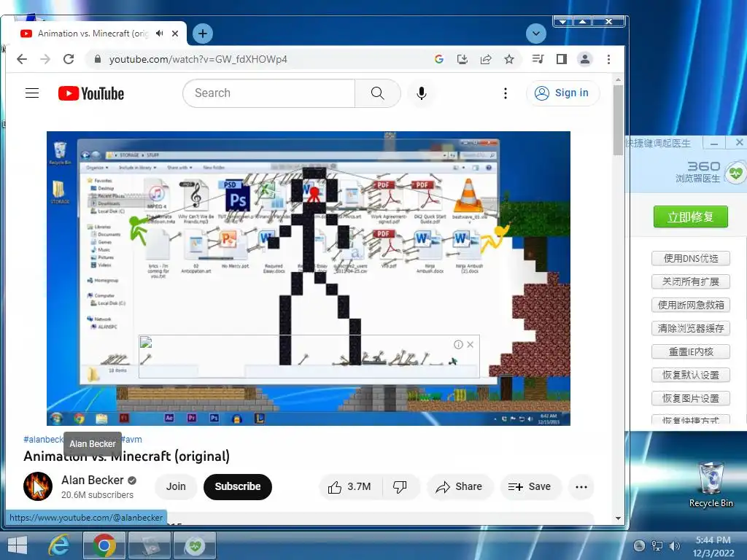Mute tab using the speaker icon
Screen dimensions: 747x560
(160, 34)
